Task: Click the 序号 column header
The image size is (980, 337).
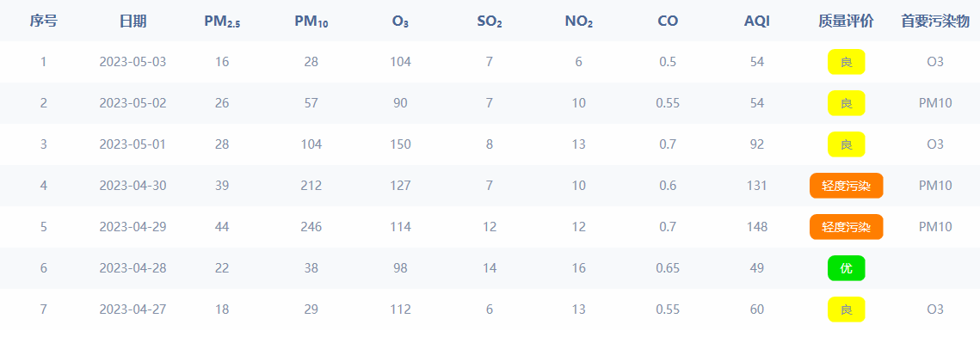Action: pos(44,21)
